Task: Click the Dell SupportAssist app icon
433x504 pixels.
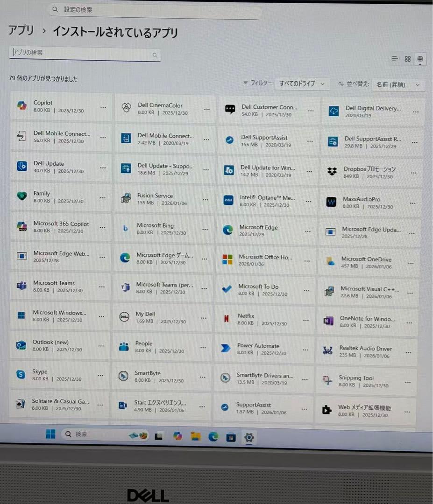Action: 228,140
